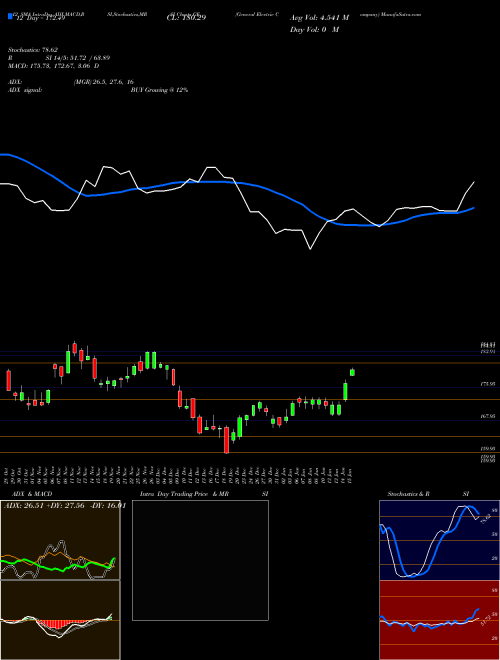Click the Avg Vol: 4.541 M value
The image size is (500, 660).
tap(319, 18)
